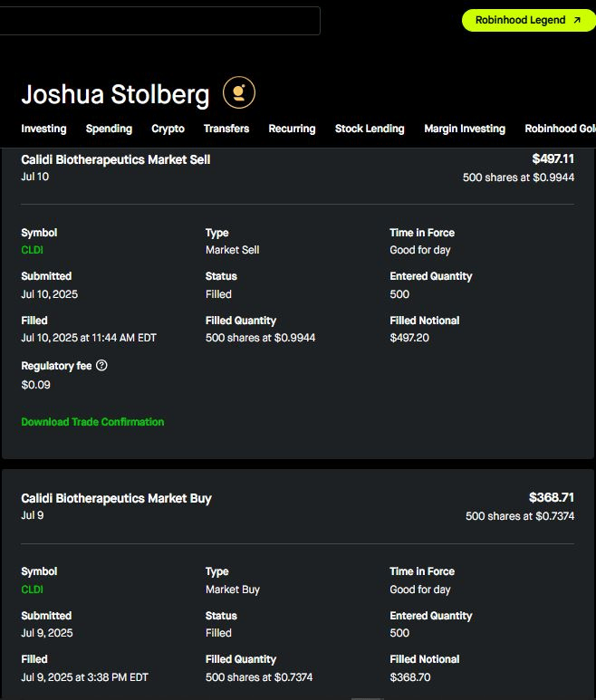Image resolution: width=596 pixels, height=700 pixels.
Task: Select the Transfers tab
Action: pos(226,129)
